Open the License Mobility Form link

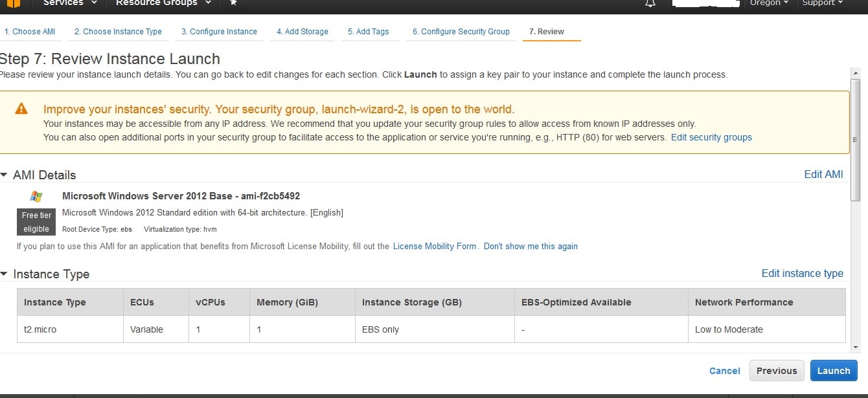click(x=435, y=247)
